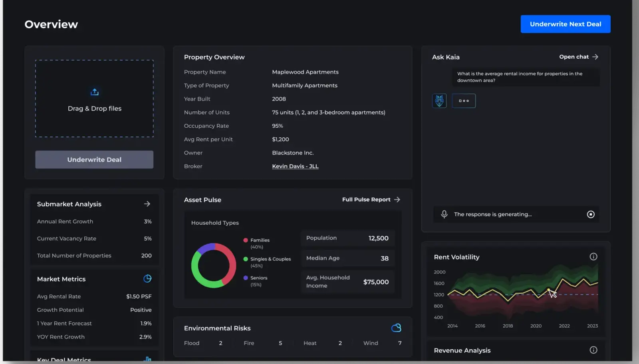
Task: Click Key Deal Metrics bar chart icon
Action: click(x=147, y=359)
